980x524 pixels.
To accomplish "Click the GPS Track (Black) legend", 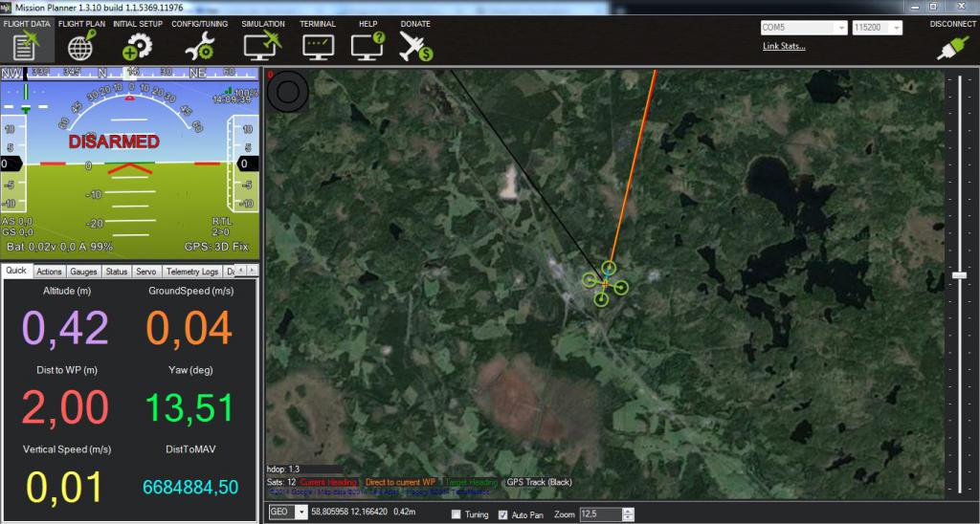I will pyautogui.click(x=539, y=482).
